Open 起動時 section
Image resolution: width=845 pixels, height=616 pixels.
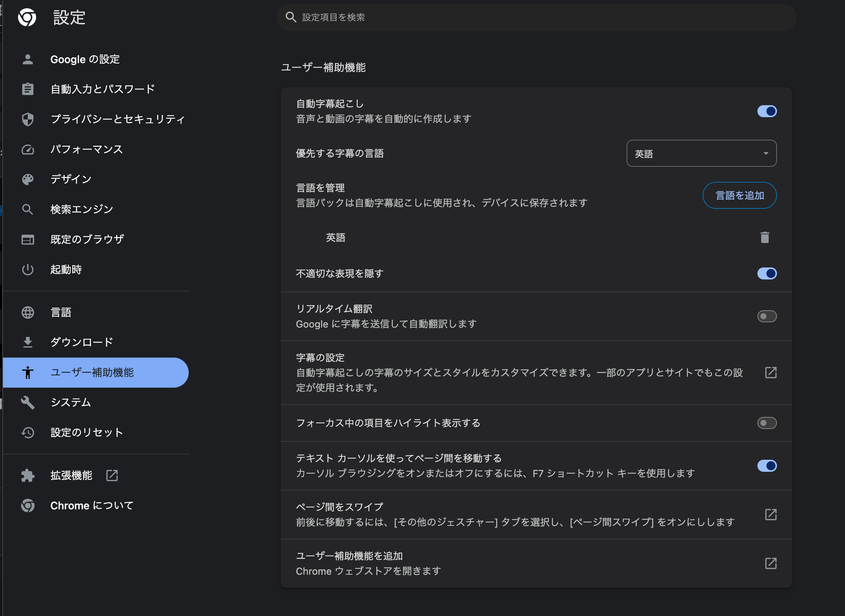pyautogui.click(x=96, y=269)
